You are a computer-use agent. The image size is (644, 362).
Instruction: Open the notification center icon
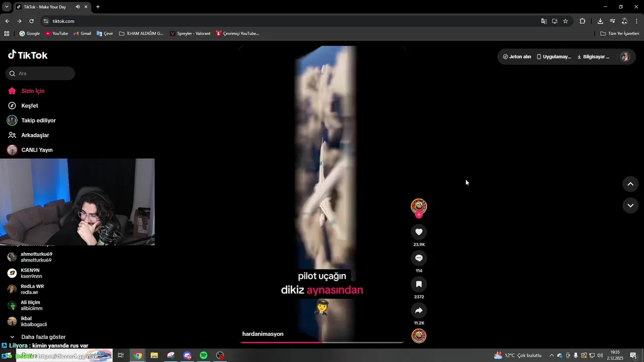(633, 355)
